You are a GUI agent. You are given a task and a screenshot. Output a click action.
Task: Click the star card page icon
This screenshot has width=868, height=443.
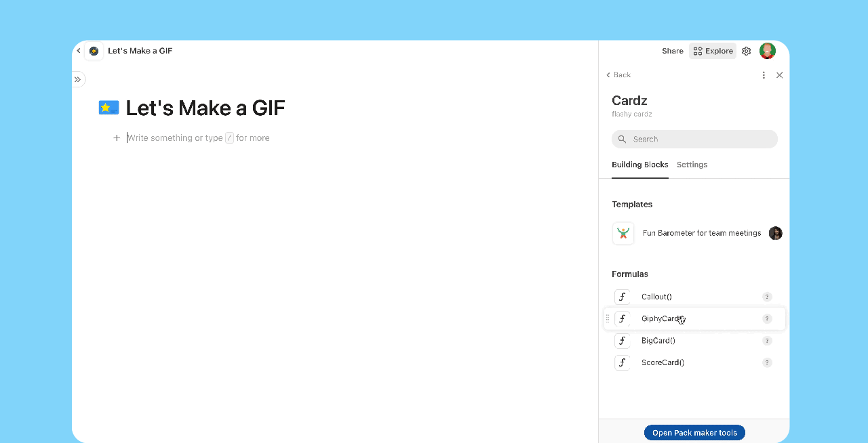coord(108,108)
